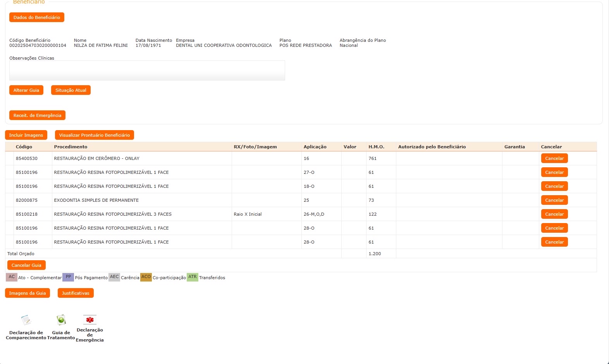Click the Dados do Beneficiário button
Viewport: 609px width, 364px height.
[x=37, y=17]
